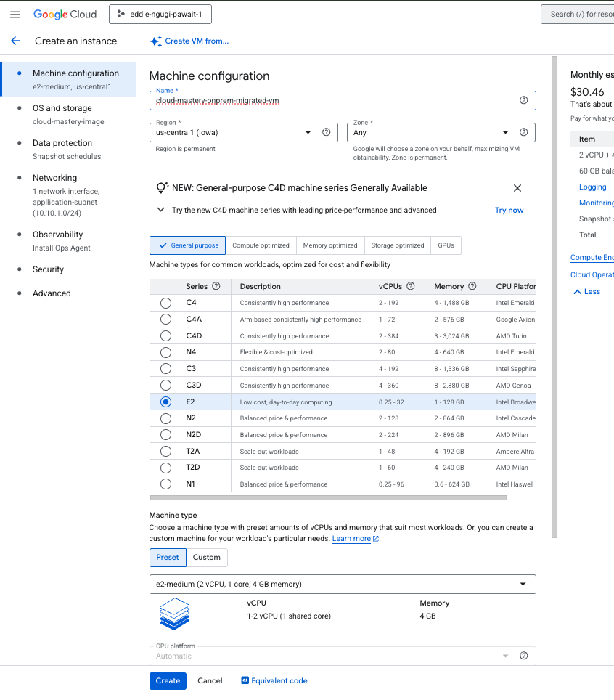Viewport: 614px width, 700px height.
Task: Open the e2-medium machine type dropdown
Action: pos(343,584)
